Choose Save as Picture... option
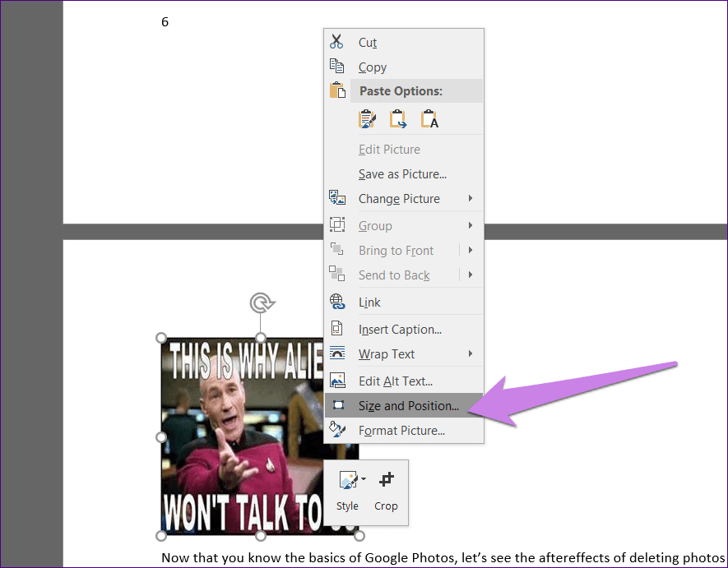728x568 pixels. 404,174
